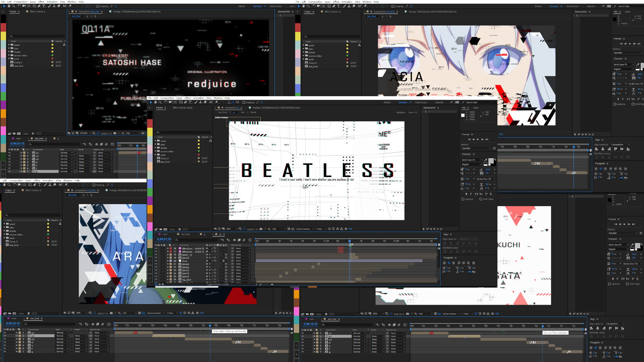Click Toggle Switches / Modes button

(218, 284)
